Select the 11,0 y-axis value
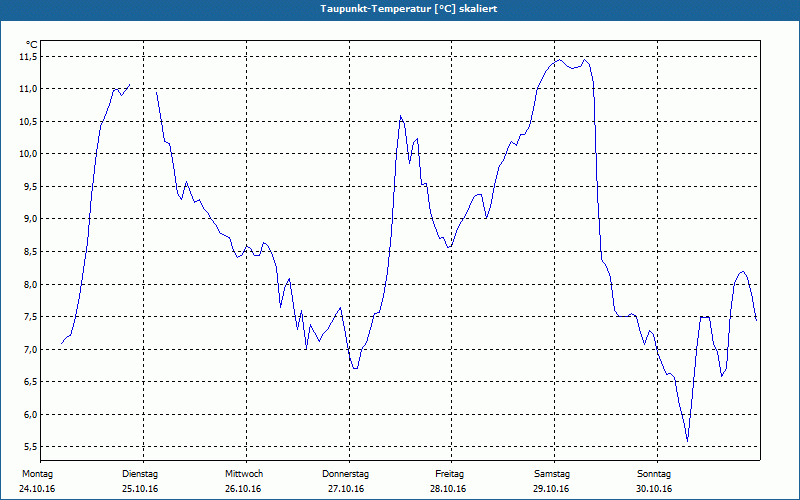Screen dimensions: 800x500 (x=28, y=89)
